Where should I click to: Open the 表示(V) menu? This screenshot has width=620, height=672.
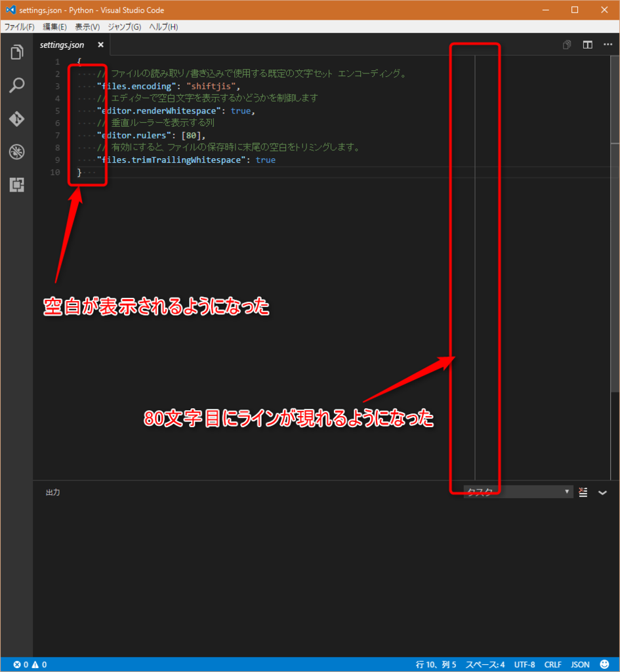(87, 27)
